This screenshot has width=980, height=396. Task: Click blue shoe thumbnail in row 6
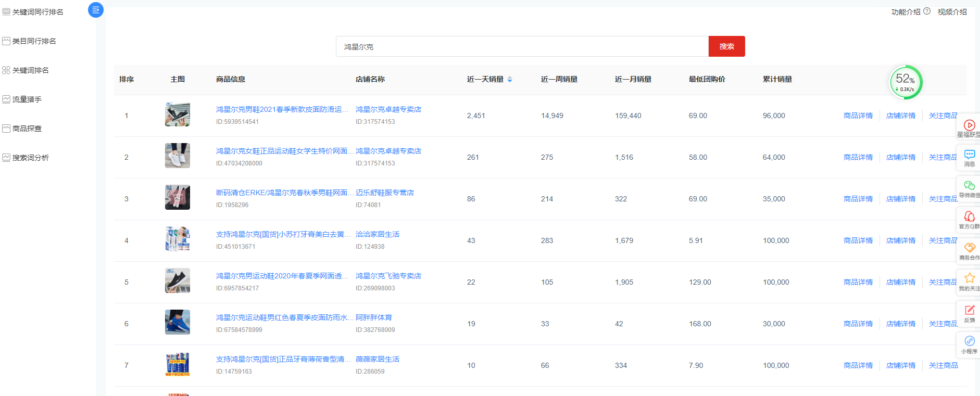coord(178,322)
